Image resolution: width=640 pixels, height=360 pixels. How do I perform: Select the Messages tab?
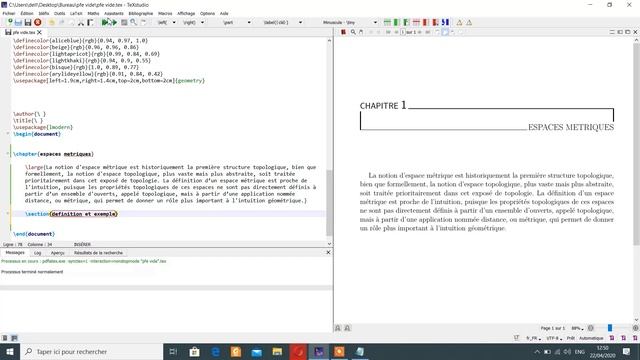(x=15, y=253)
